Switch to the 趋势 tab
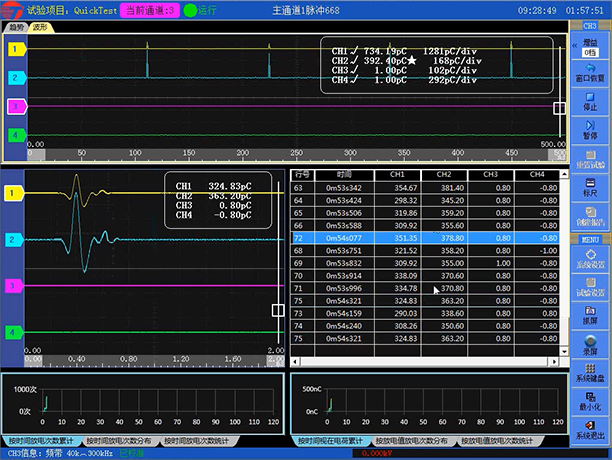Image resolution: width=612 pixels, height=460 pixels. (16, 28)
